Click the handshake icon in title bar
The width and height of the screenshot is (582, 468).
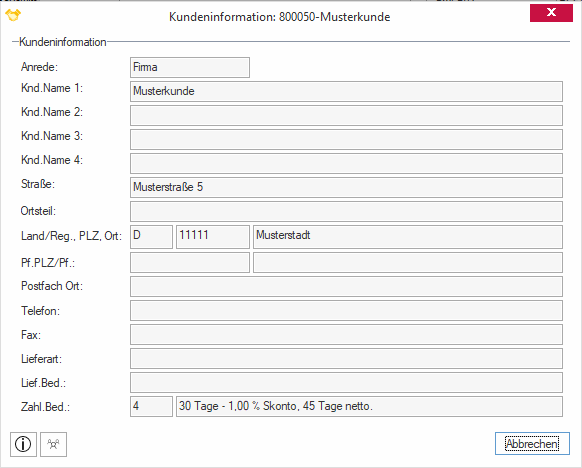tap(13, 15)
